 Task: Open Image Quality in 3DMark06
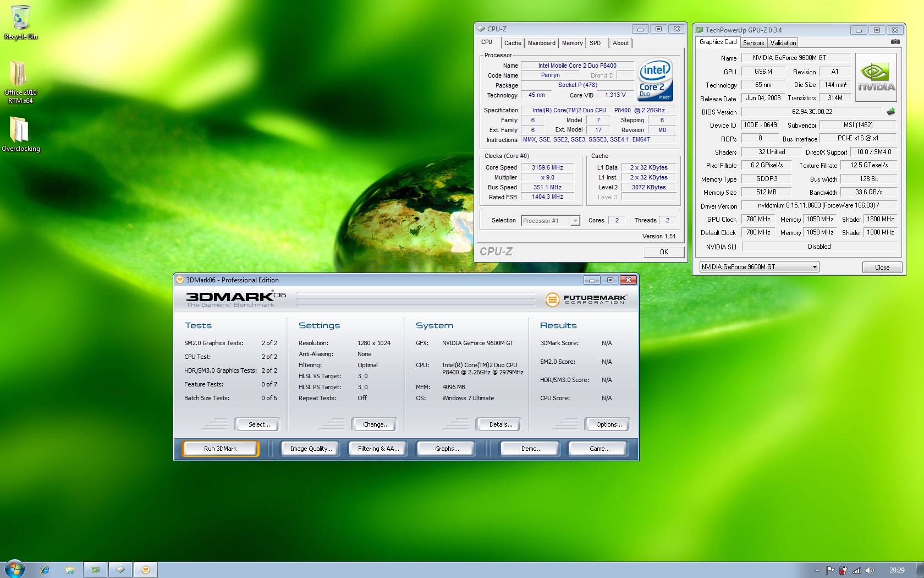click(x=311, y=449)
